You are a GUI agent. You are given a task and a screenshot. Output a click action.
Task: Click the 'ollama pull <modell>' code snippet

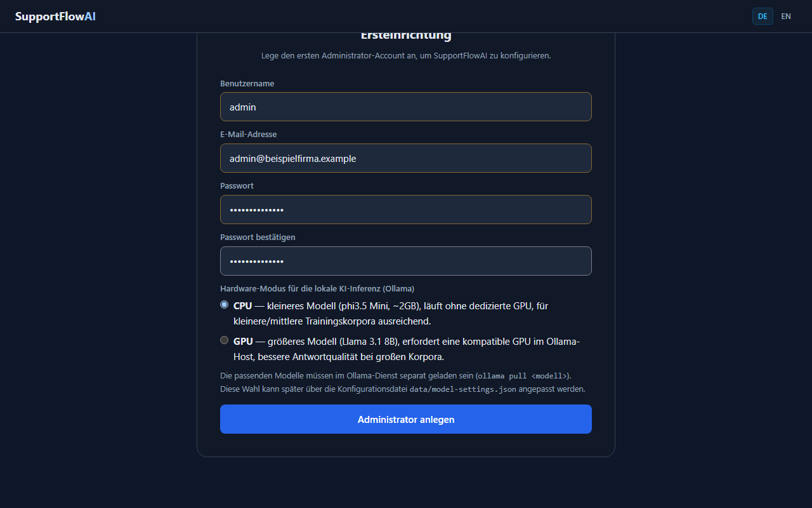(x=523, y=375)
